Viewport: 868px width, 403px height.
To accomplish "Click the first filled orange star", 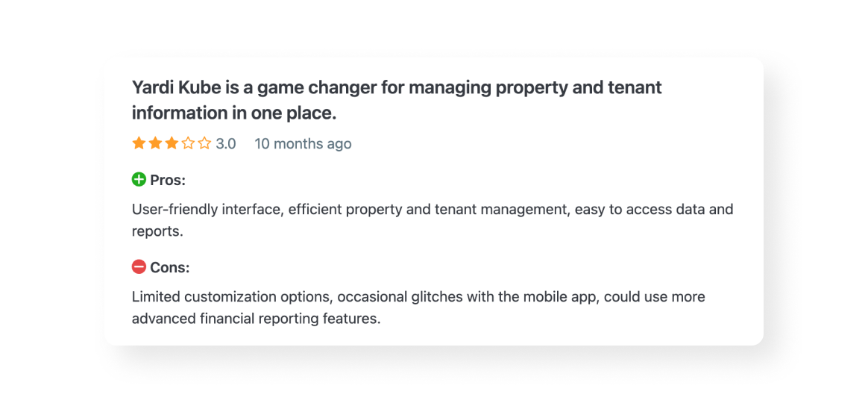I will 139,143.
